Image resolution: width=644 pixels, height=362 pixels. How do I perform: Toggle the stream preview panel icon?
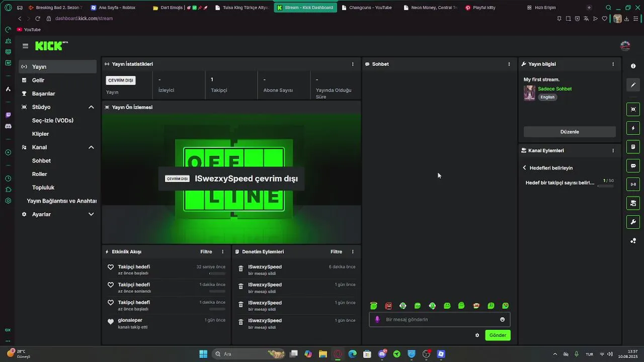click(633, 109)
